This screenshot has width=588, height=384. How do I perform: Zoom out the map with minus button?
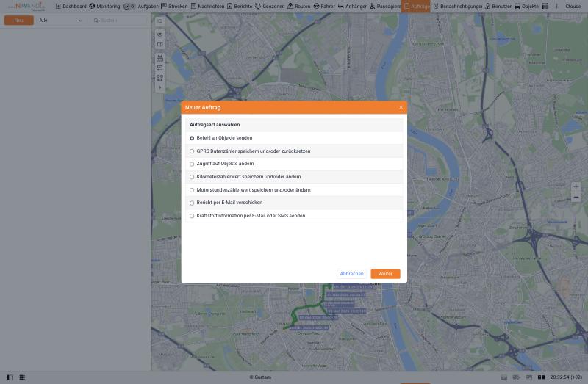point(576,197)
